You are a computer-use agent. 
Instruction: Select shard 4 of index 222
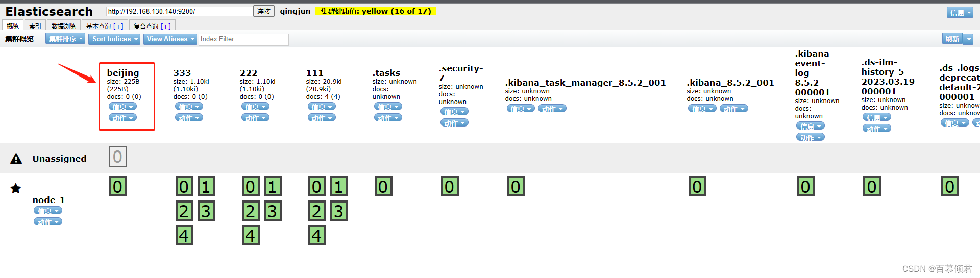click(x=251, y=236)
